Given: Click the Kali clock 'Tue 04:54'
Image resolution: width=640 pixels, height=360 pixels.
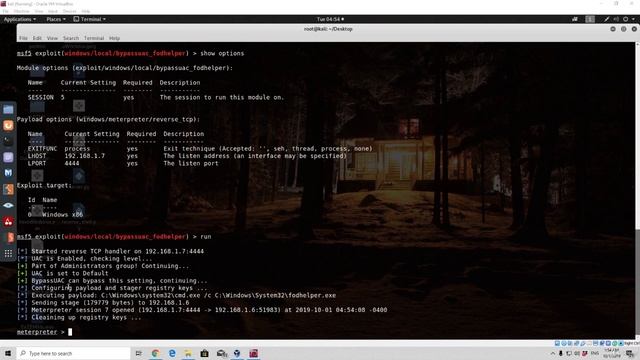Looking at the screenshot, I should click(330, 19).
